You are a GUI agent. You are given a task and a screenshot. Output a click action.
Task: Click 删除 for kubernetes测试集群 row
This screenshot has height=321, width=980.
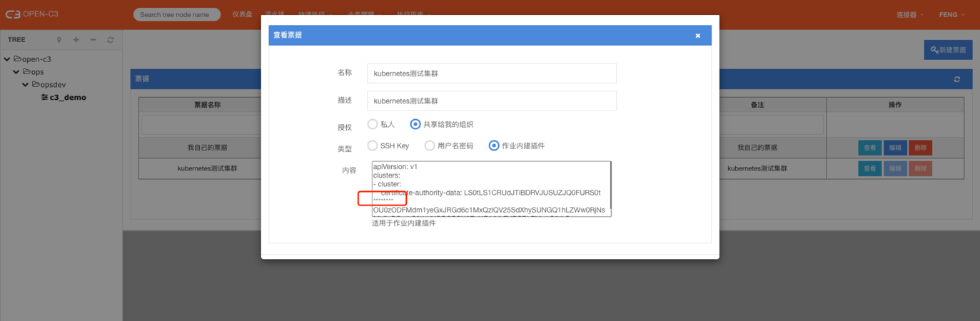(x=921, y=168)
